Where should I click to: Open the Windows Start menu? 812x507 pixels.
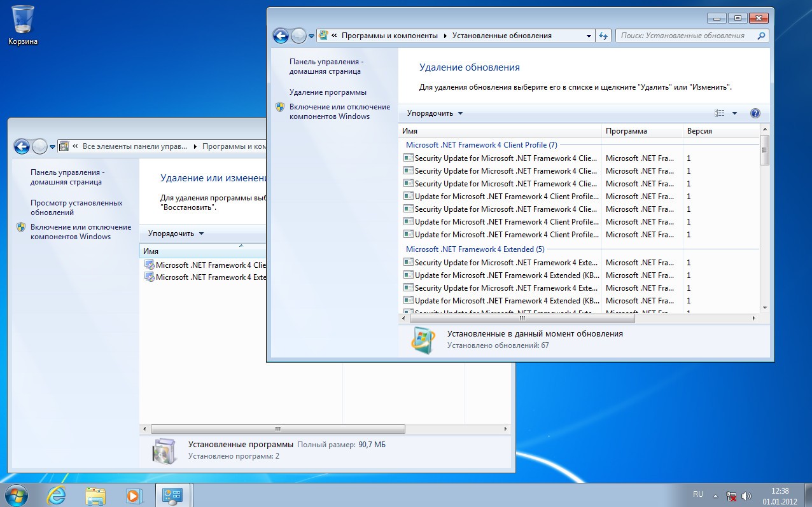point(17,495)
